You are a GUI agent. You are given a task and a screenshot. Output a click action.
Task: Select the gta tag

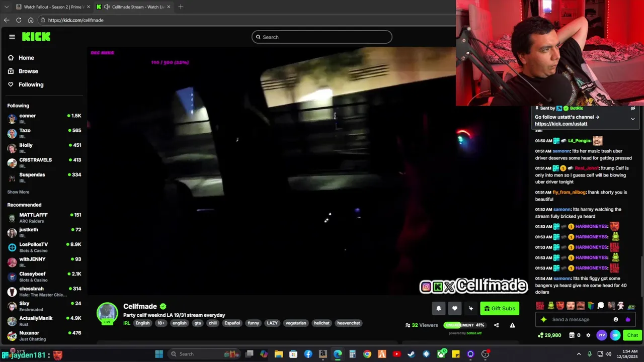[x=198, y=323]
